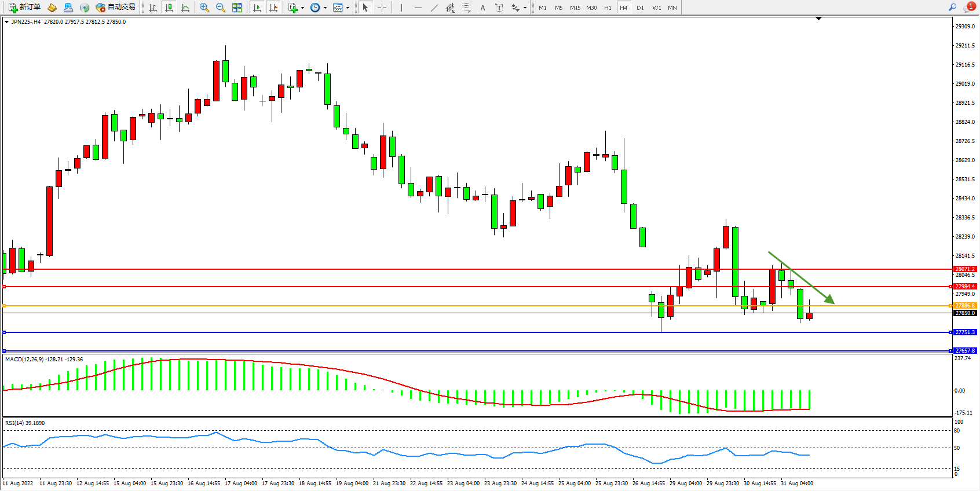
Task: Toggle AutoTrading (自动交易) button
Action: [116, 8]
